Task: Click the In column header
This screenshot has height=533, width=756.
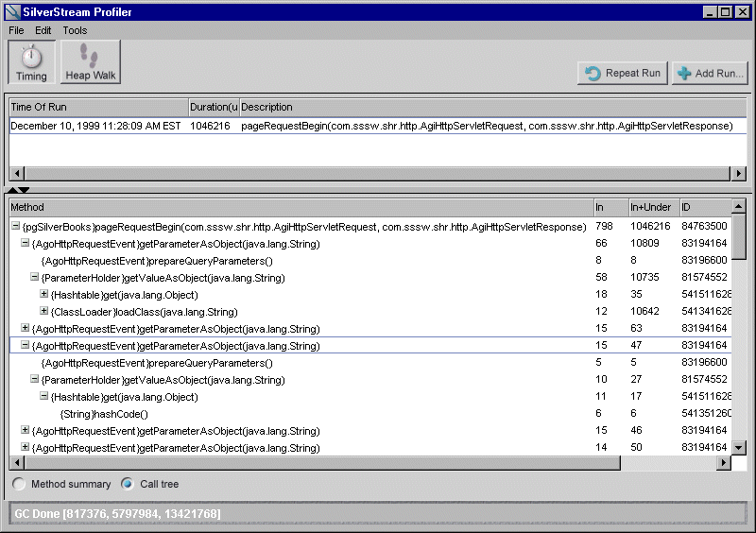Action: click(610, 207)
